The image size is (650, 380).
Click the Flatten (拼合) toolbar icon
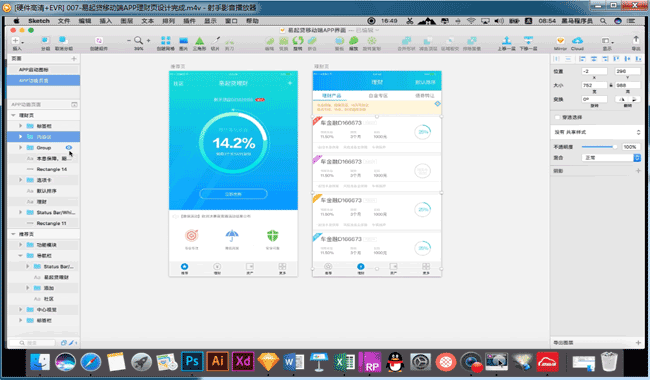(312, 40)
